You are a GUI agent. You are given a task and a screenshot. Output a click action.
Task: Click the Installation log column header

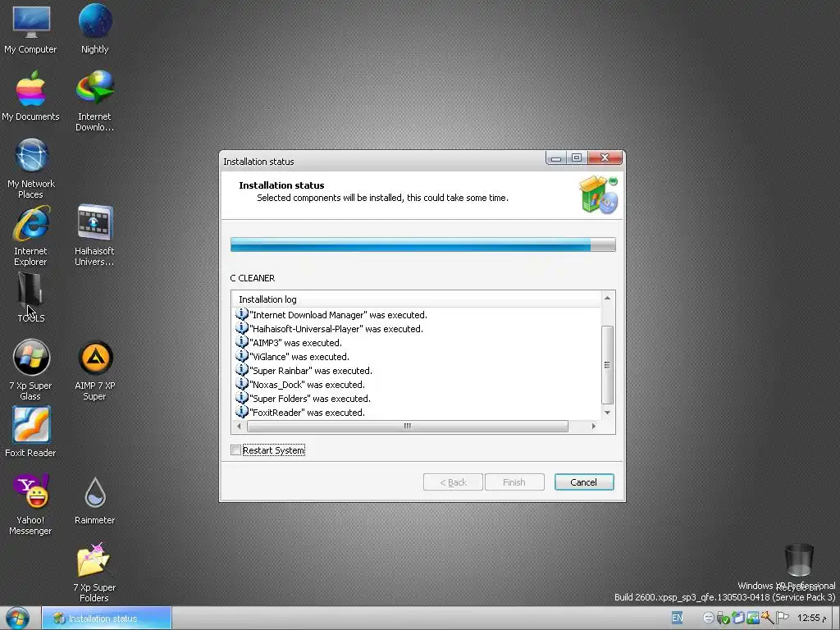click(416, 299)
